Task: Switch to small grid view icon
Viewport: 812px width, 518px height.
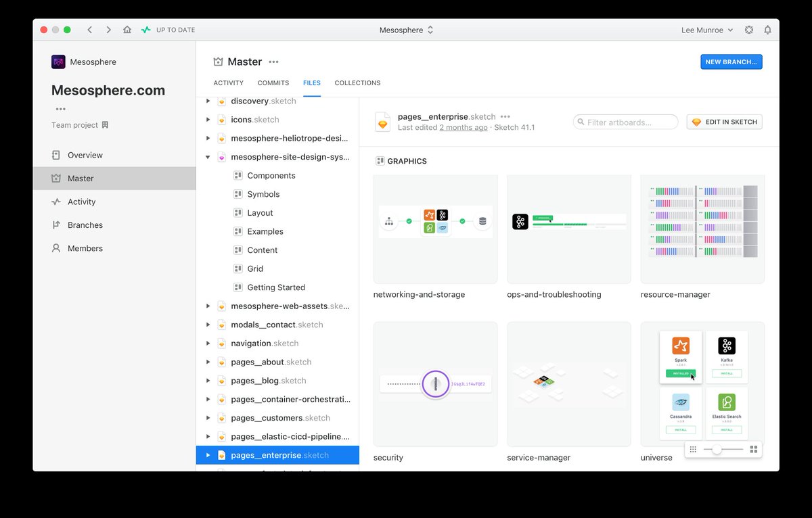Action: coord(693,449)
